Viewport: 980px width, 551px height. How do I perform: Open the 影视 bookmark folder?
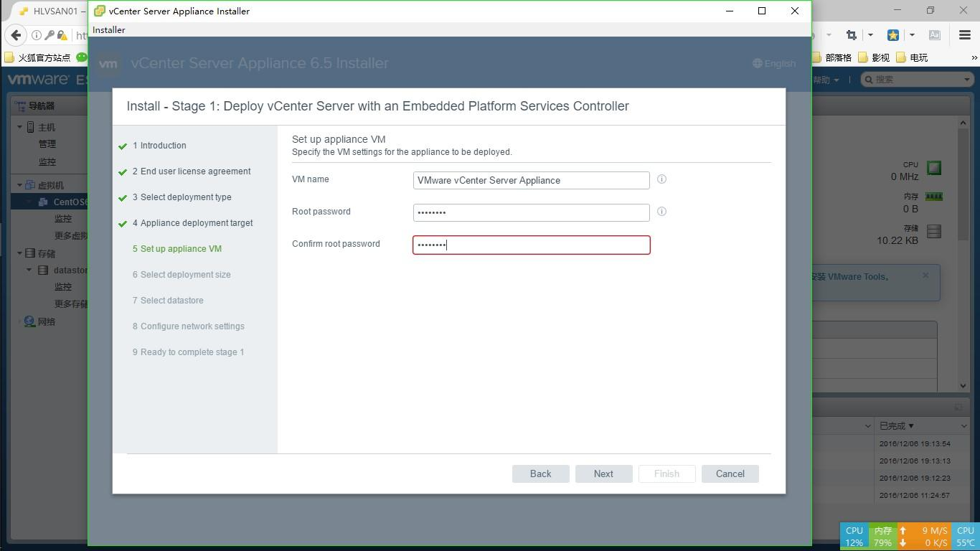874,57
